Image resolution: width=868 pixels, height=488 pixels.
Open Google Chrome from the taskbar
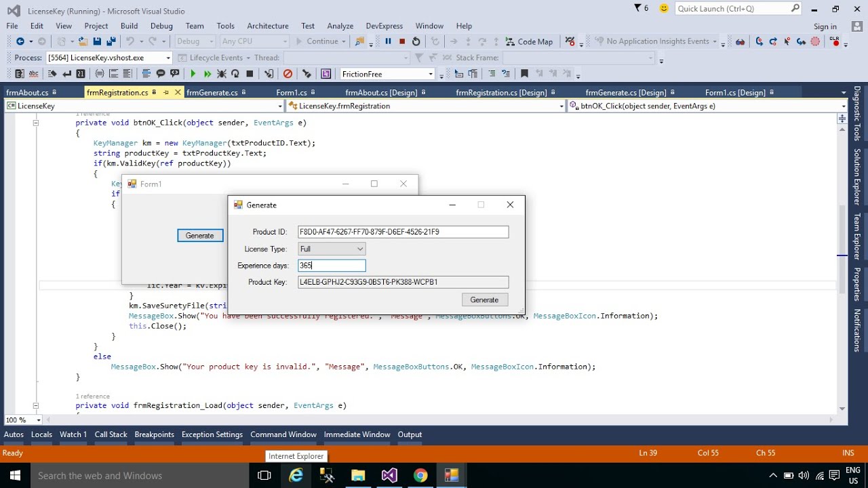coord(420,476)
